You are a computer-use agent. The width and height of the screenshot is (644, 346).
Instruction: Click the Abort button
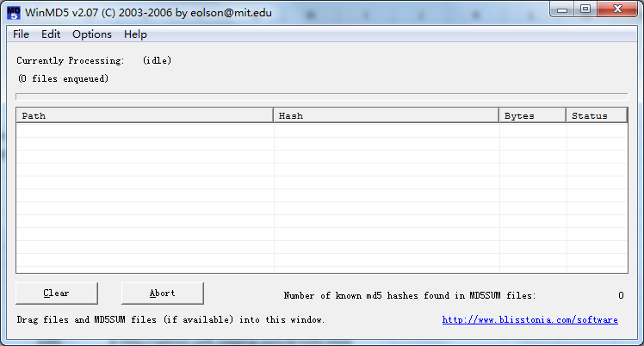click(162, 293)
